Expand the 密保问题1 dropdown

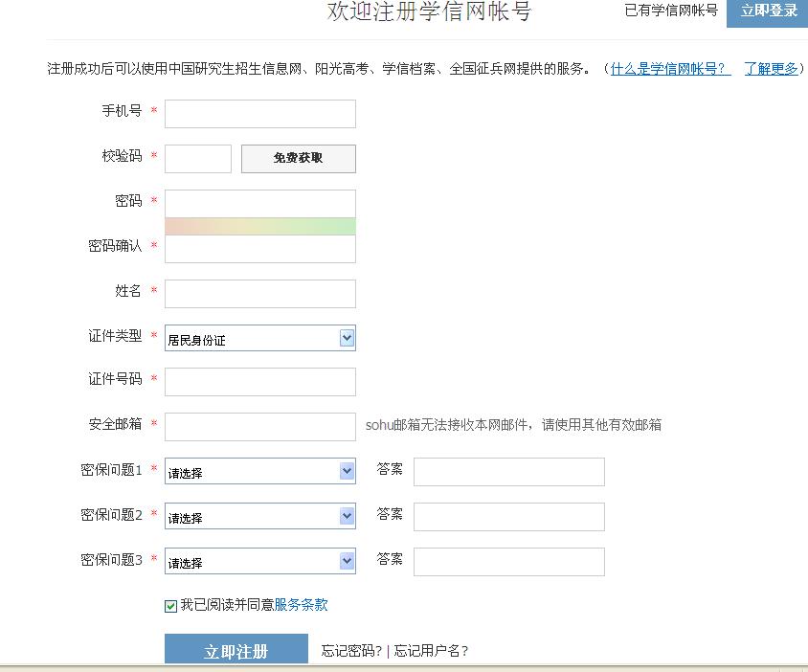pyautogui.click(x=260, y=471)
